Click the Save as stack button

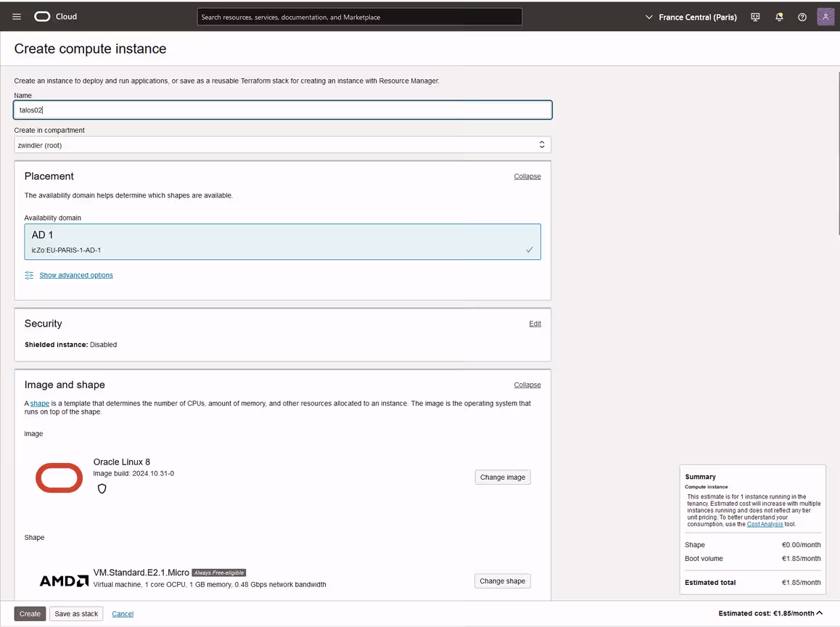pyautogui.click(x=76, y=614)
